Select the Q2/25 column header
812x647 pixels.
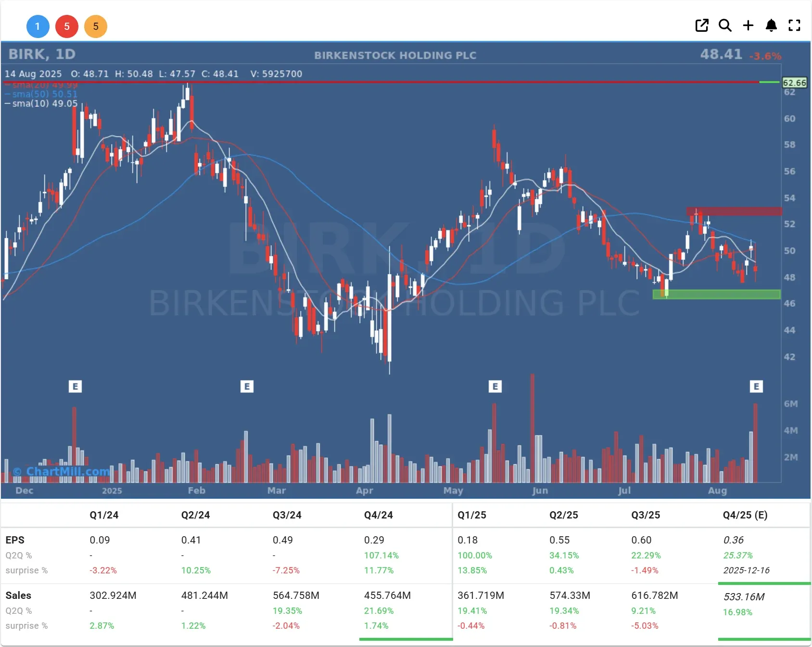tap(563, 515)
